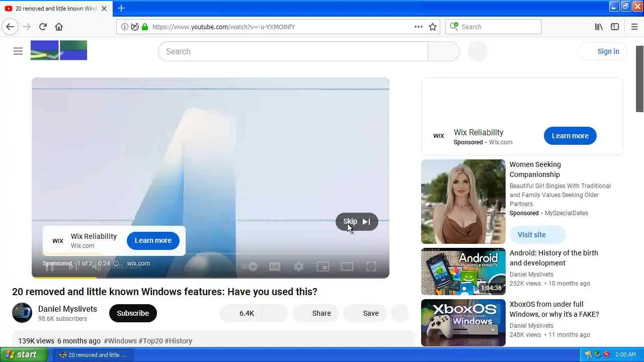This screenshot has height=362, width=644.
Task: Close the YouTube browser tab
Action: point(104,9)
